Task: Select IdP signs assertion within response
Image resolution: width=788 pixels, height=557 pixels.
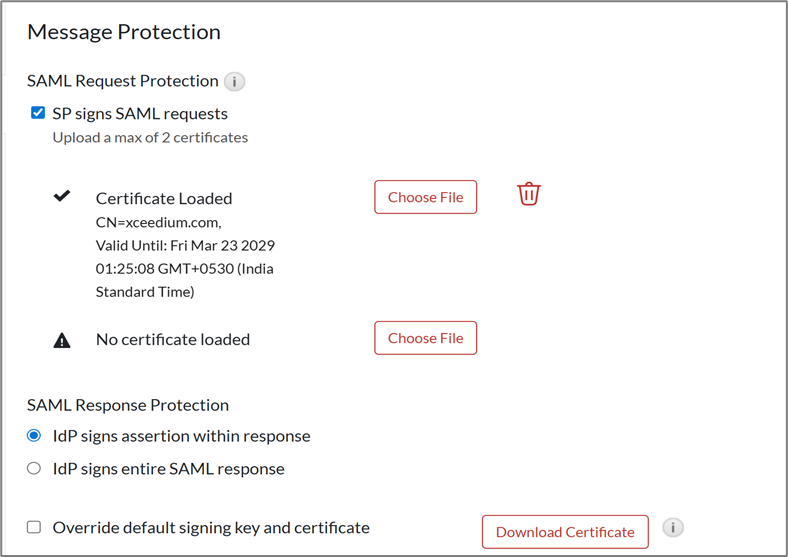Action: 34,436
